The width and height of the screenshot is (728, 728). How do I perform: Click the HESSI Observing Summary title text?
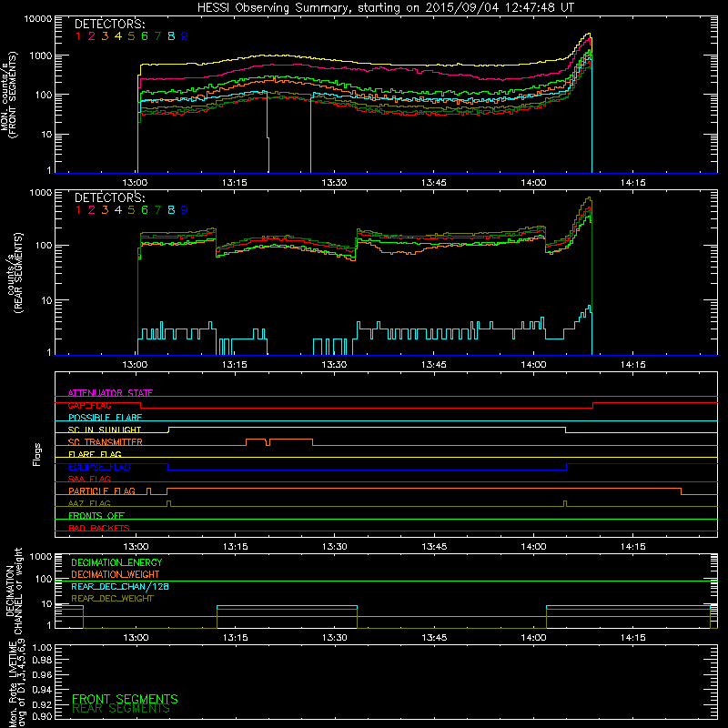pyautogui.click(x=385, y=7)
